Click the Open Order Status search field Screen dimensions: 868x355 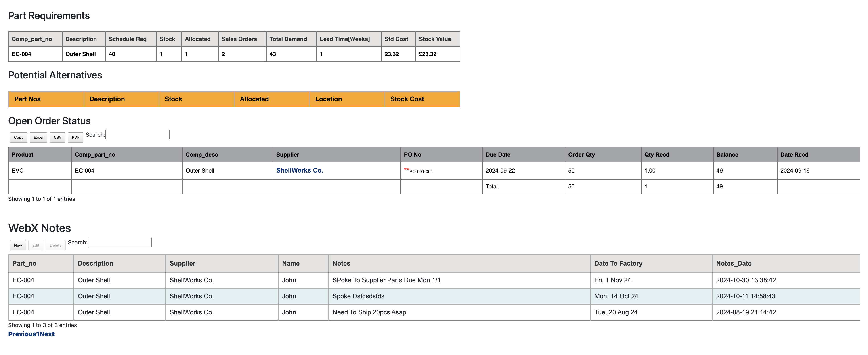tap(137, 135)
